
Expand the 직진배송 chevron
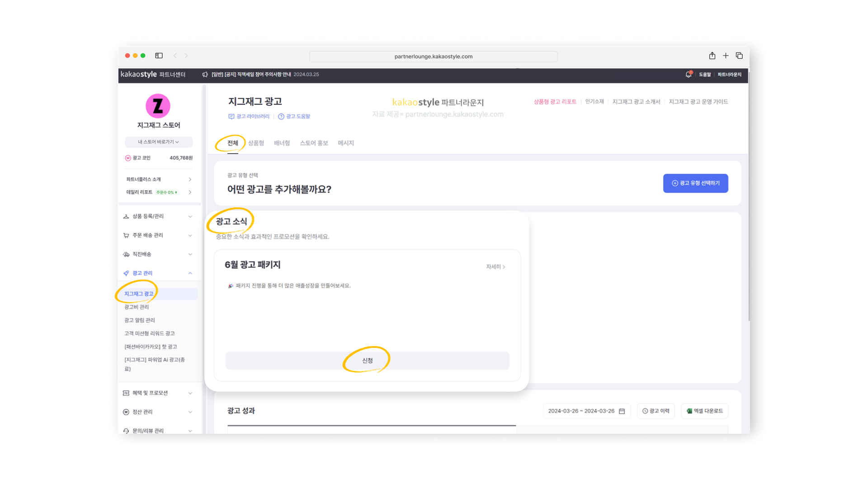point(190,254)
